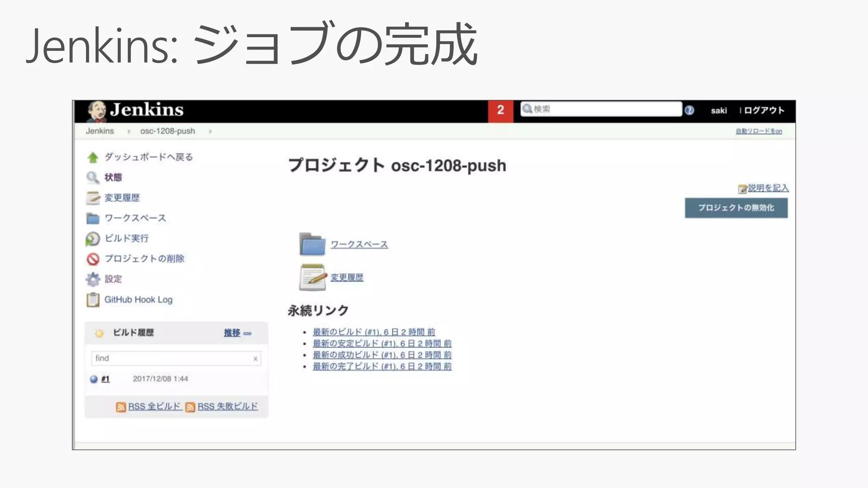This screenshot has height=488, width=868.
Task: Open build #1 link
Action: 106,379
